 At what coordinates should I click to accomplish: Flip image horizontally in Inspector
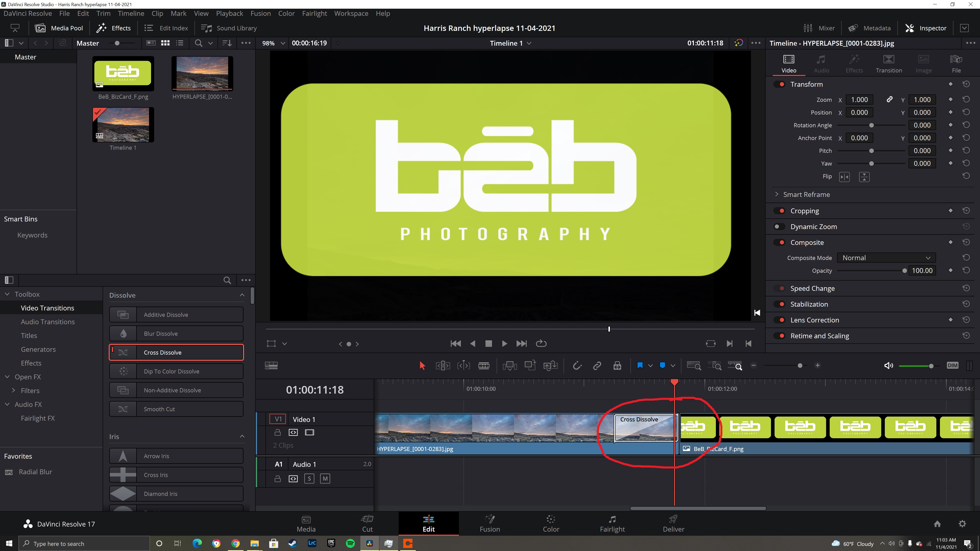844,177
